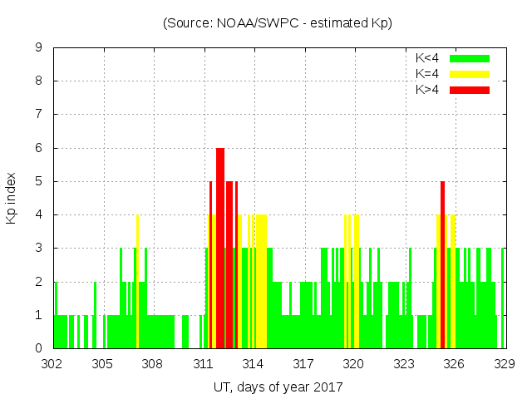This screenshot has width=532, height=399.
Task: Select the "K<4" legend text label
Action: (428, 58)
